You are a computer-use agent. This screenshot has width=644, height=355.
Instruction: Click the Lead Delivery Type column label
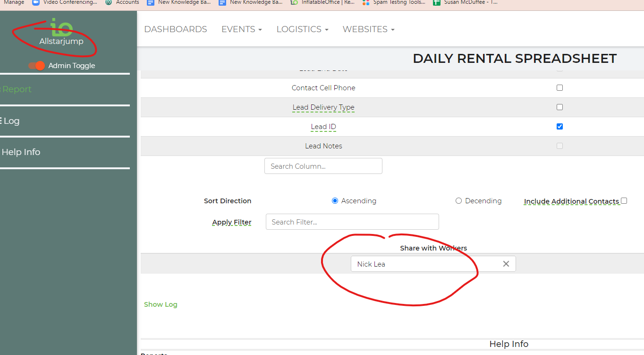[x=323, y=107]
